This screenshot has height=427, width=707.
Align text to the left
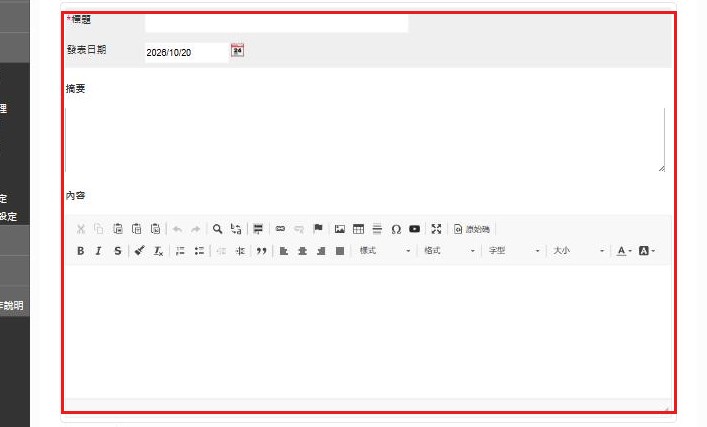click(x=284, y=251)
